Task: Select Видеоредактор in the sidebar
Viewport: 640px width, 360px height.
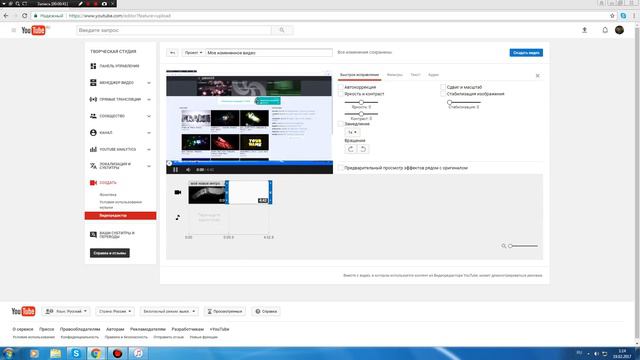Action: 120,216
